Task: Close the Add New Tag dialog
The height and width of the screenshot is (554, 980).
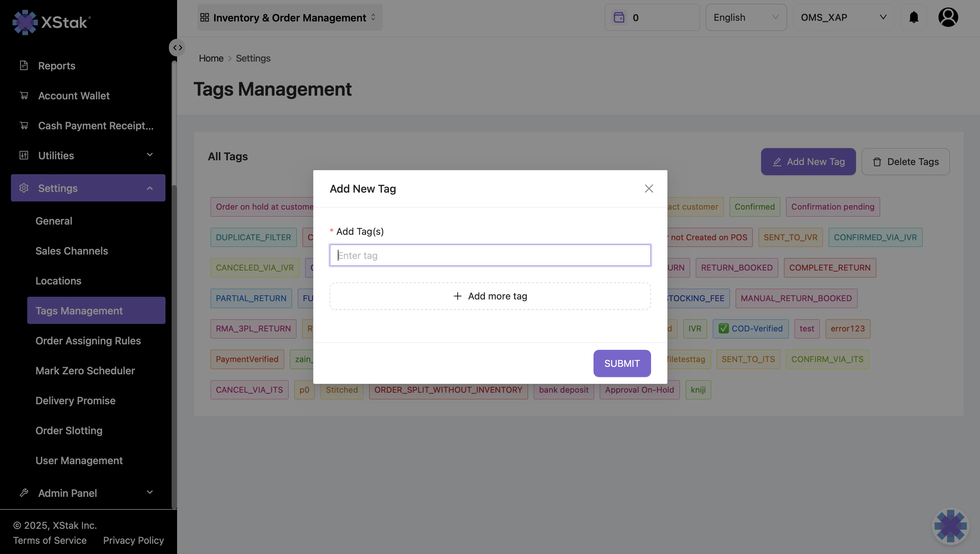Action: click(649, 189)
